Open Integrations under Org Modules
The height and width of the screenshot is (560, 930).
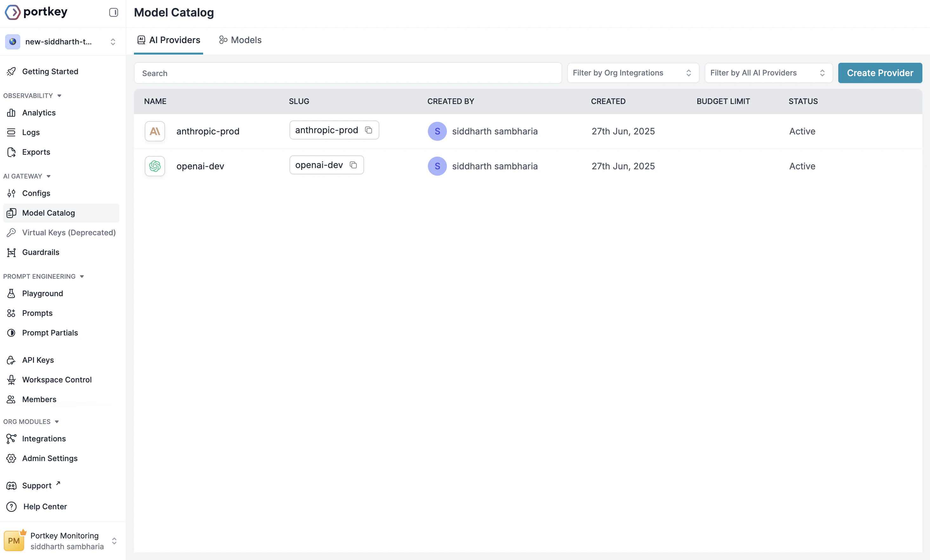pyautogui.click(x=44, y=438)
